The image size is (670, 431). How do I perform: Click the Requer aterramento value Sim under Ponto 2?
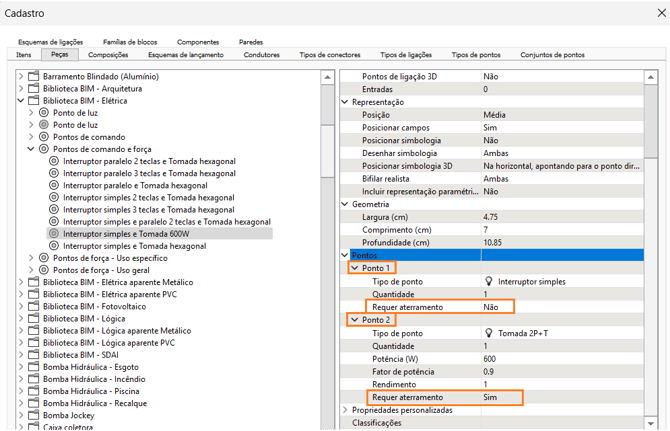click(490, 397)
